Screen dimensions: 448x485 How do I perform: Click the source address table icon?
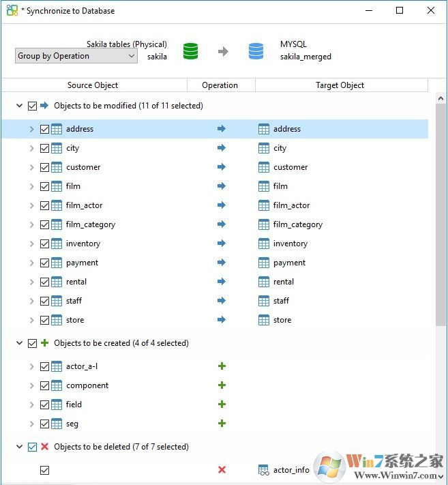click(57, 129)
